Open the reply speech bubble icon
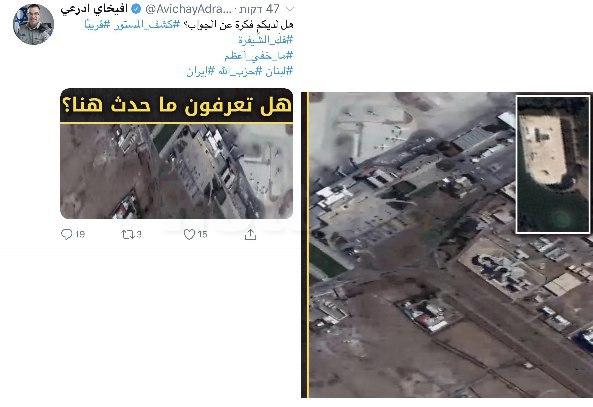This screenshot has height=407, width=593. (x=67, y=234)
